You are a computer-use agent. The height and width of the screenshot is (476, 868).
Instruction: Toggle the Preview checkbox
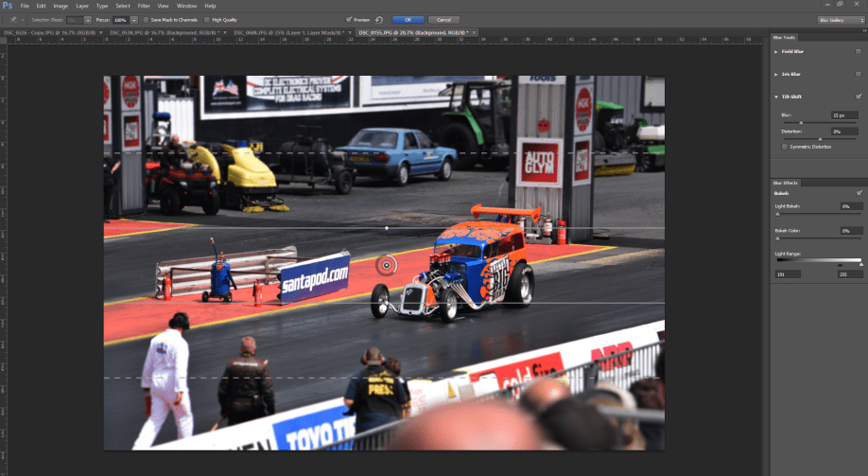349,20
